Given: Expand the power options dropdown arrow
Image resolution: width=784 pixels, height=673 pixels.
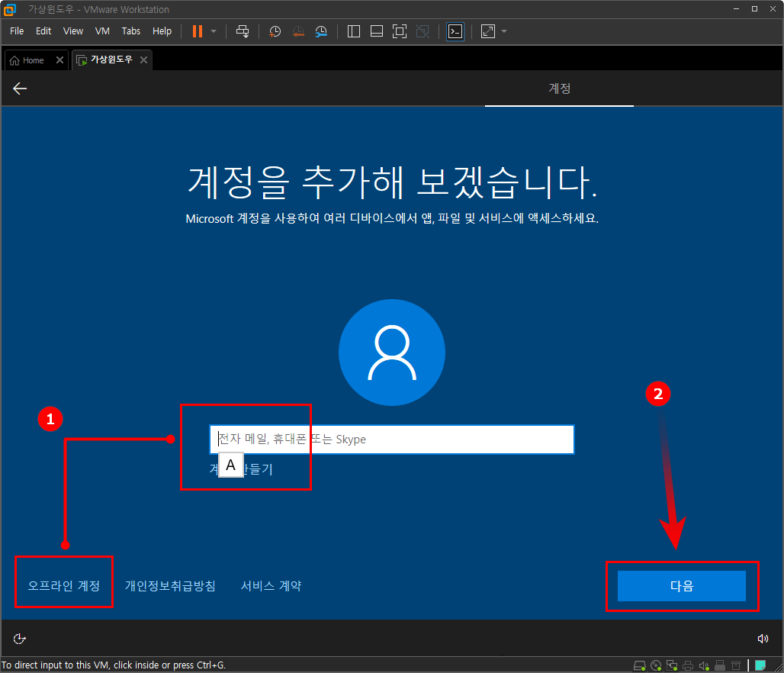Looking at the screenshot, I should click(214, 31).
